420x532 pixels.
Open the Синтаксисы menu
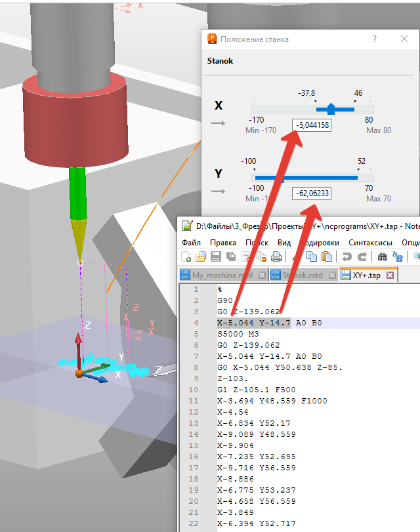click(x=370, y=243)
